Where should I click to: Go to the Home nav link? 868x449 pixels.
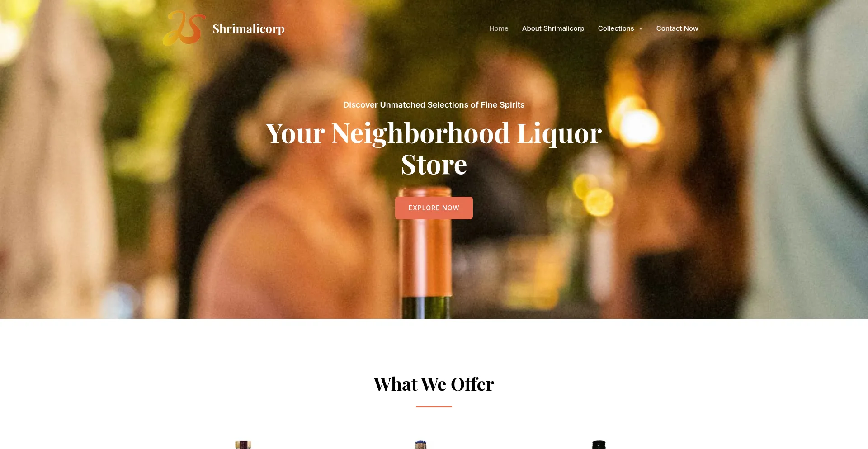click(x=499, y=28)
